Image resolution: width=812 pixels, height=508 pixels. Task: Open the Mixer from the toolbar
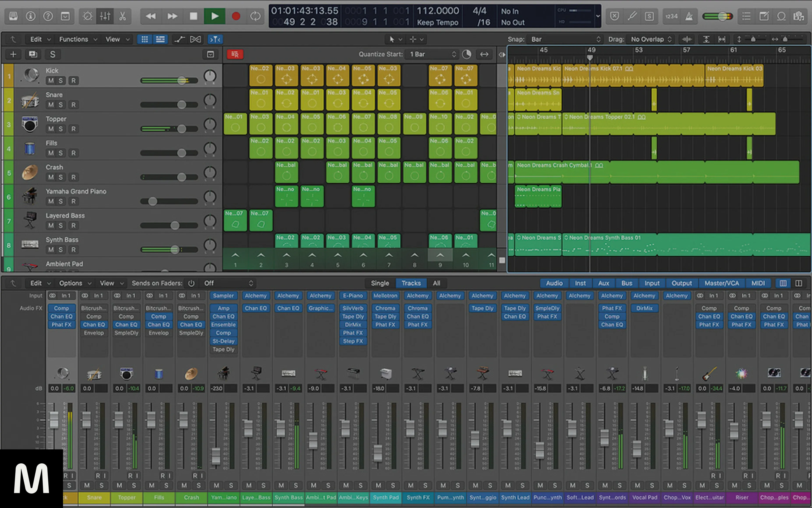pyautogui.click(x=105, y=16)
